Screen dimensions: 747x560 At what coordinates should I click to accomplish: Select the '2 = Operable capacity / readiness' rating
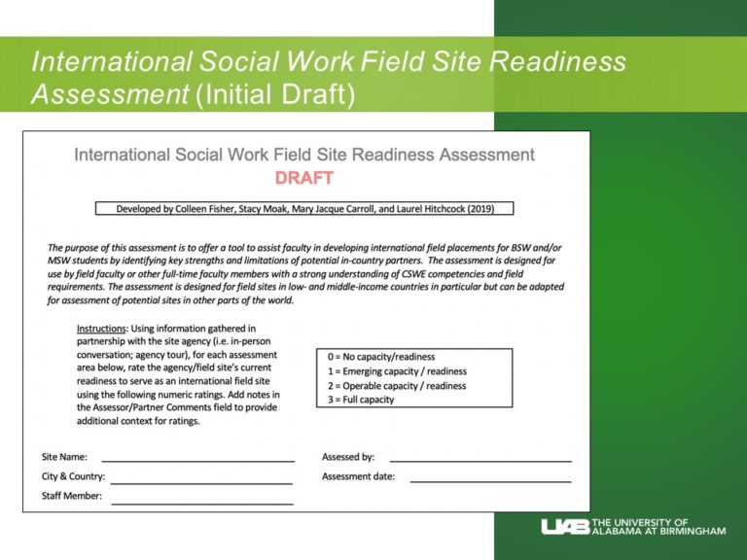click(396, 386)
